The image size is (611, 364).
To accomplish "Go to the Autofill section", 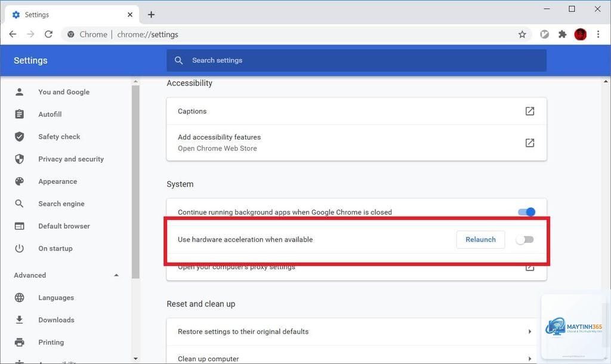I will point(50,114).
